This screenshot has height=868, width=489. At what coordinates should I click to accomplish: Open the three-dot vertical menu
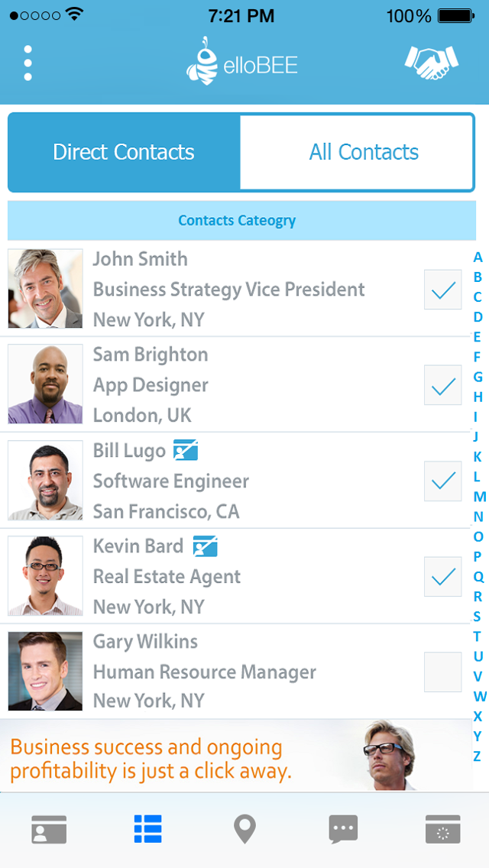pyautogui.click(x=28, y=63)
